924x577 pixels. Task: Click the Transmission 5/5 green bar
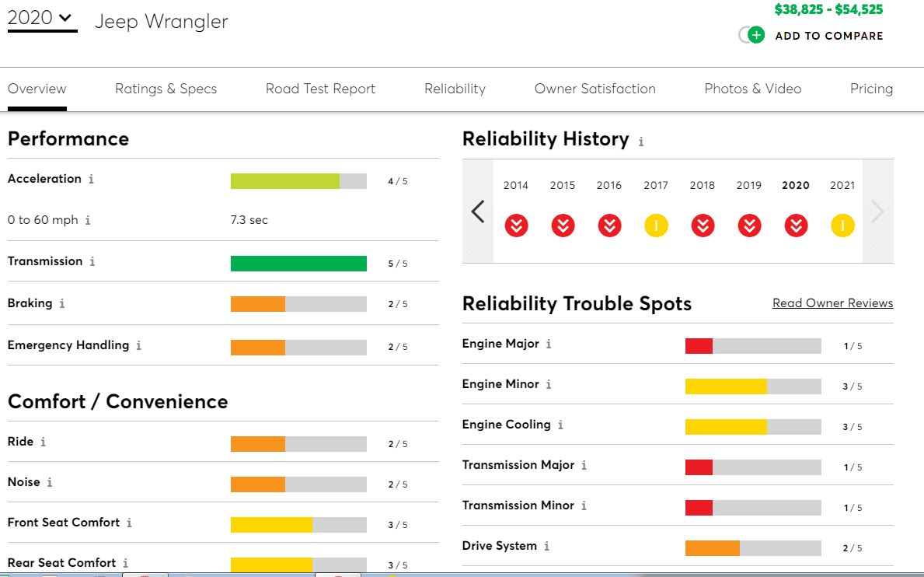[298, 264]
